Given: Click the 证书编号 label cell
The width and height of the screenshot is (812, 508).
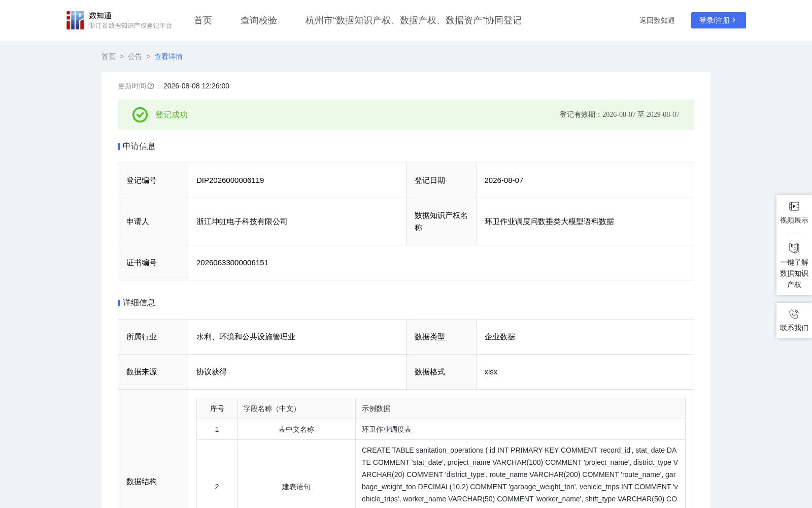Looking at the screenshot, I should click(x=153, y=263).
